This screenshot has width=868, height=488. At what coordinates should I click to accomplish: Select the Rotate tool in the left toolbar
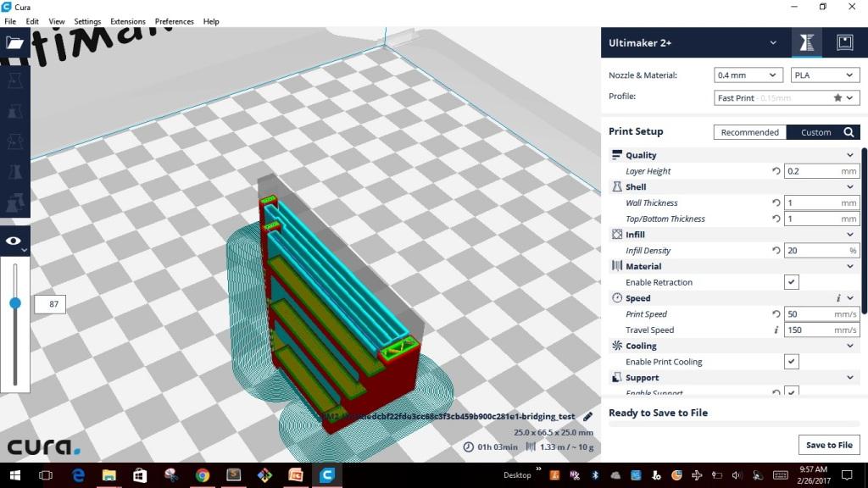tap(15, 141)
